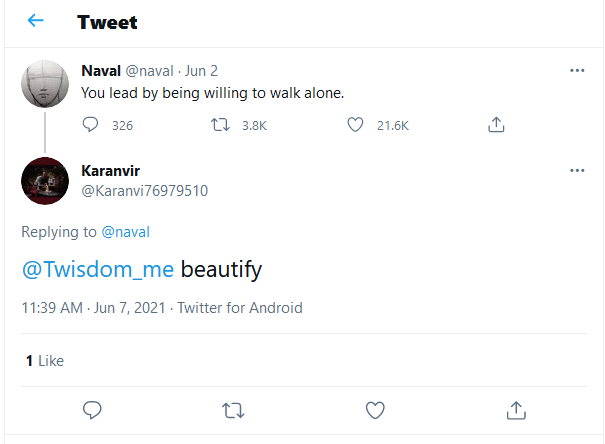The height and width of the screenshot is (444, 605).
Task: Open the @Twisdom_me mention link
Action: [98, 269]
